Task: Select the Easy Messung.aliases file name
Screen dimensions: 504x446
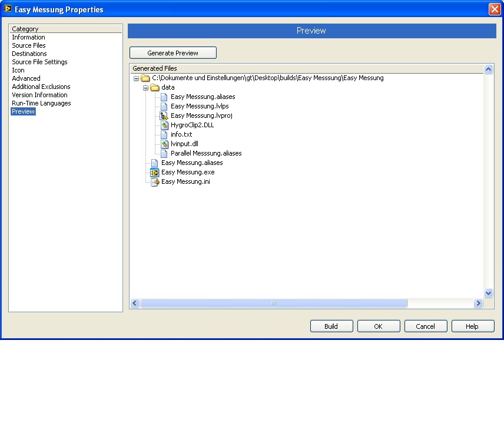Action: pos(192,163)
